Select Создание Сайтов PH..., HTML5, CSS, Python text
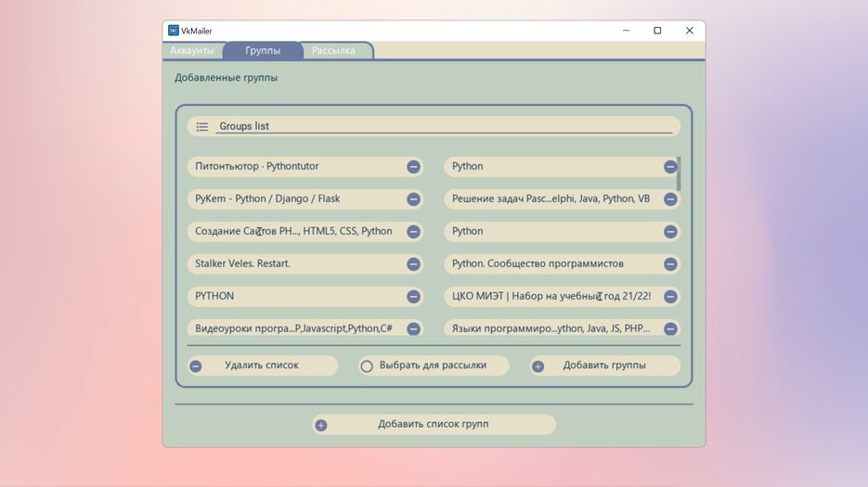868x487 pixels. [x=293, y=231]
